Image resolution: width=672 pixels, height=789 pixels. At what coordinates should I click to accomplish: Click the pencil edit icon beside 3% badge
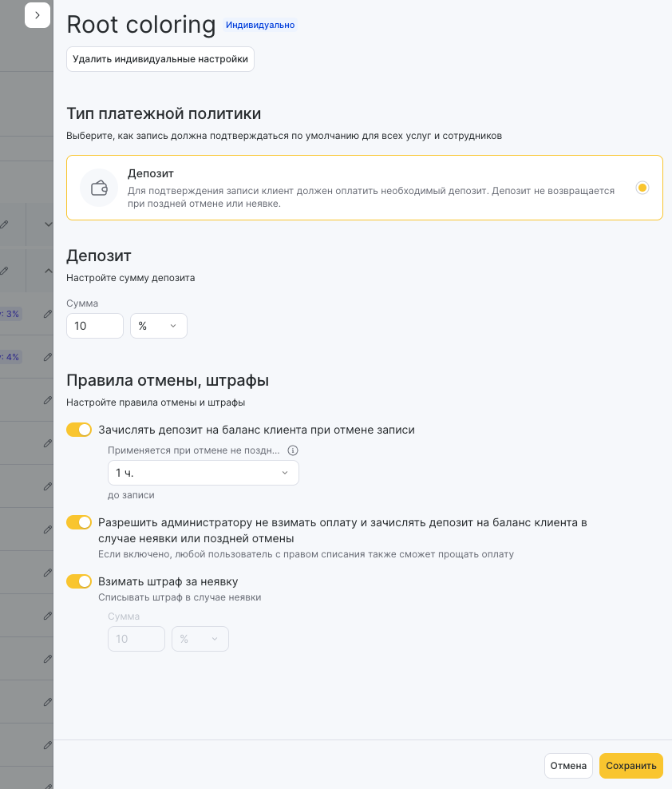click(x=48, y=314)
